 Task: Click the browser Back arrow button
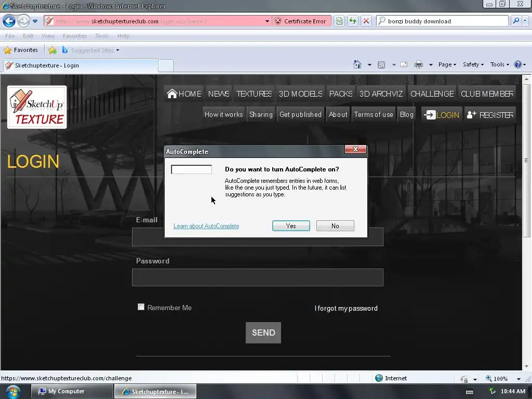click(9, 21)
